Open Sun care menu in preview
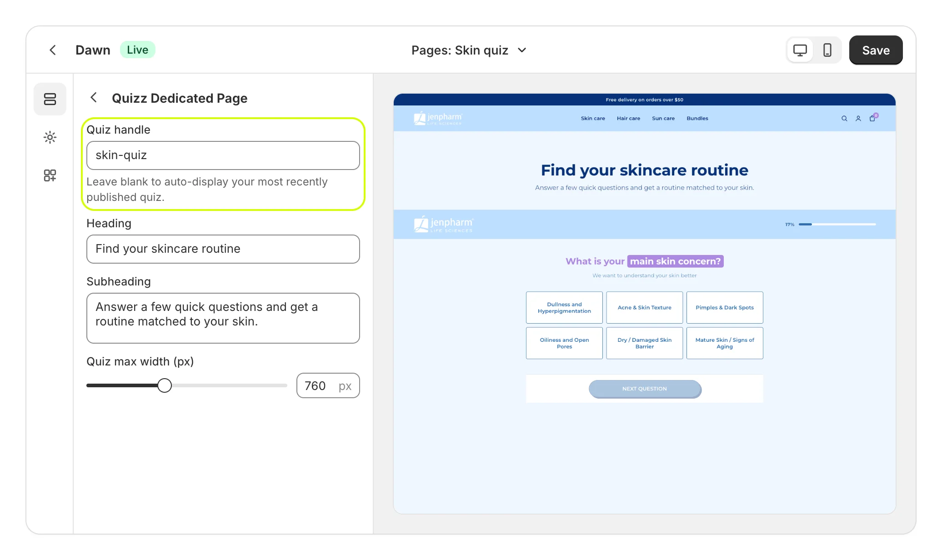This screenshot has height=560, width=942. point(663,119)
